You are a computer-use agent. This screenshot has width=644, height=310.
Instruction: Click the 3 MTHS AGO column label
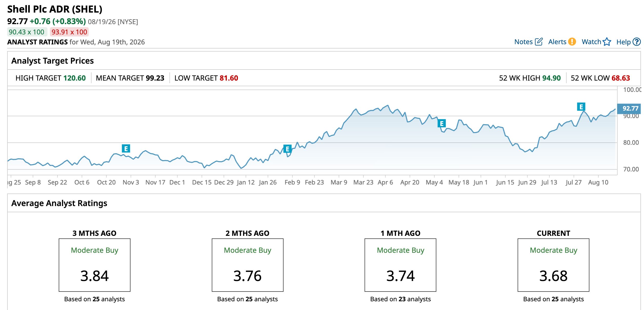point(94,233)
